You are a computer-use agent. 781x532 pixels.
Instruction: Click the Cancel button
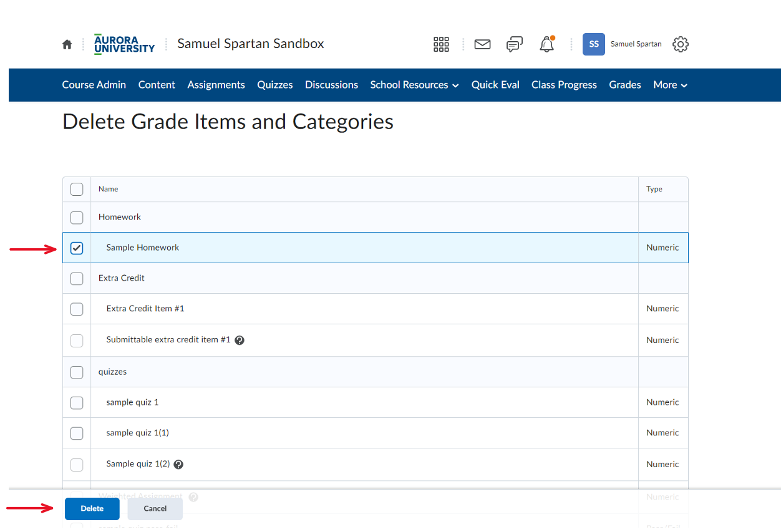[x=155, y=509]
